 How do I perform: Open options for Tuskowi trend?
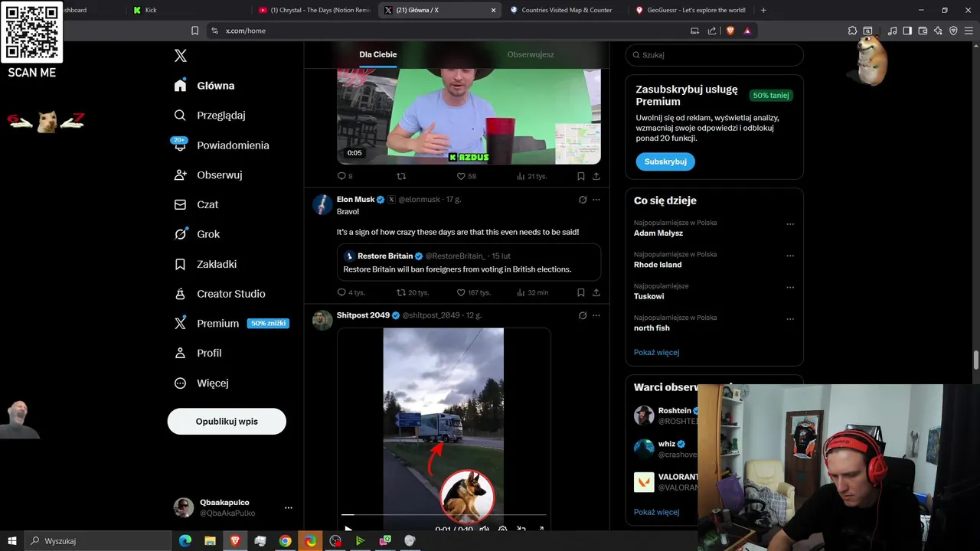tap(790, 288)
